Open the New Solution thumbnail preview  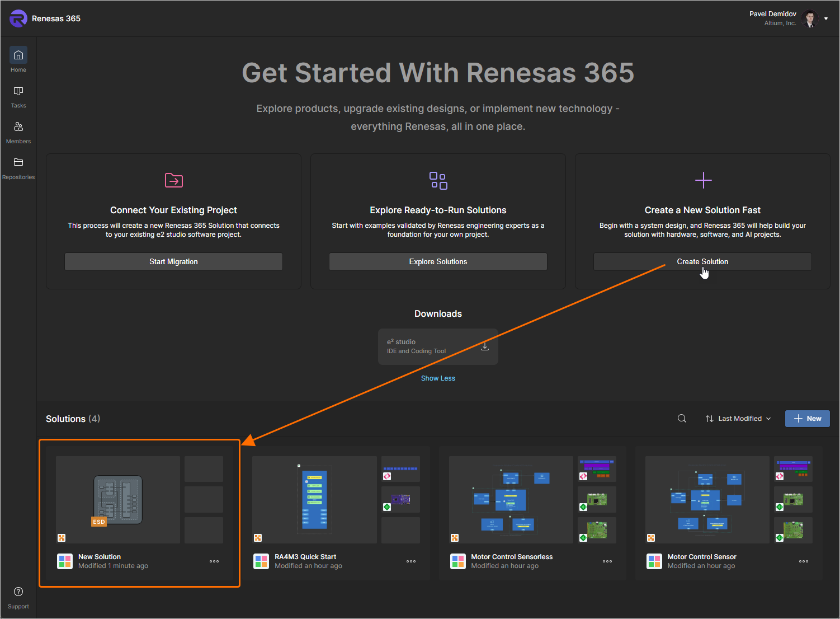click(x=118, y=500)
